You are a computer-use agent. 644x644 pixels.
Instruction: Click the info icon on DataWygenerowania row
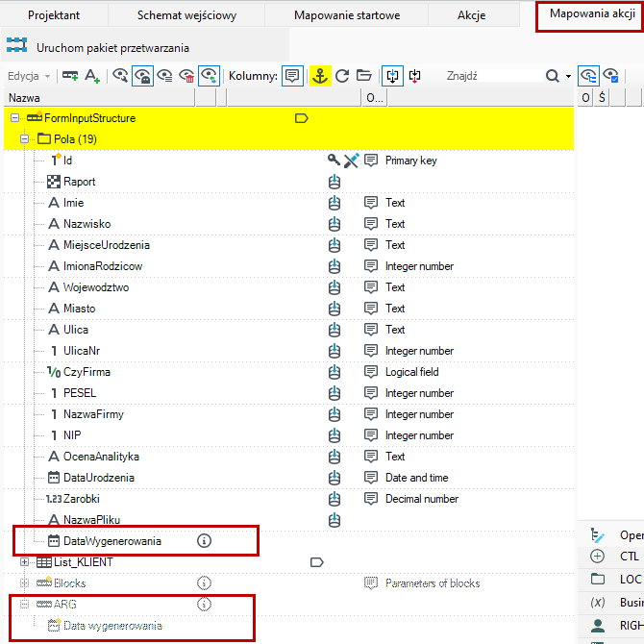tap(204, 541)
